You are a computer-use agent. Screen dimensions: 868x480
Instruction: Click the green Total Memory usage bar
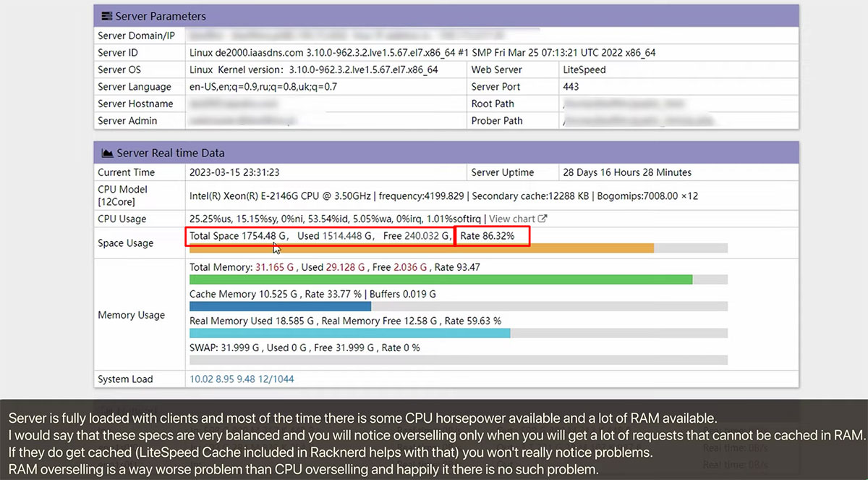441,279
